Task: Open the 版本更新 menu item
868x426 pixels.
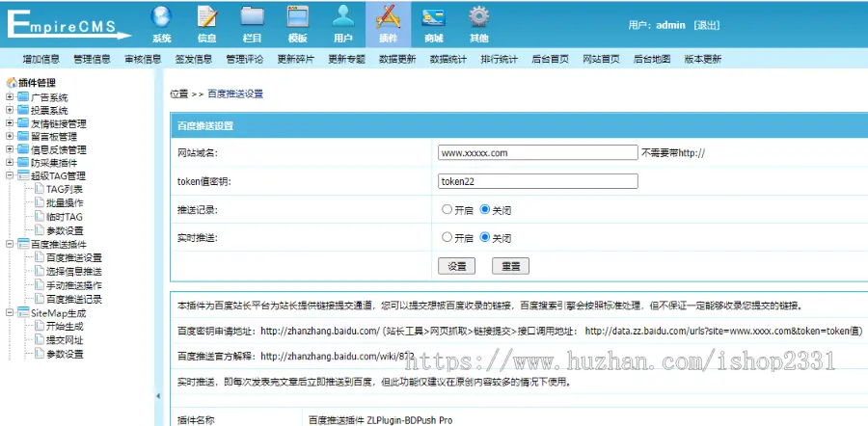Action: click(703, 59)
